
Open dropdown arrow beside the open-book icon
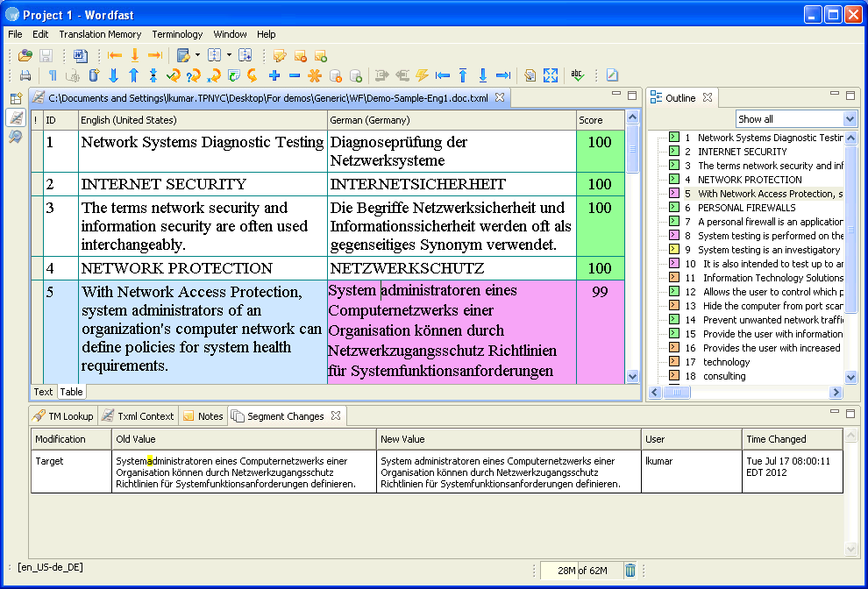pyautogui.click(x=229, y=55)
